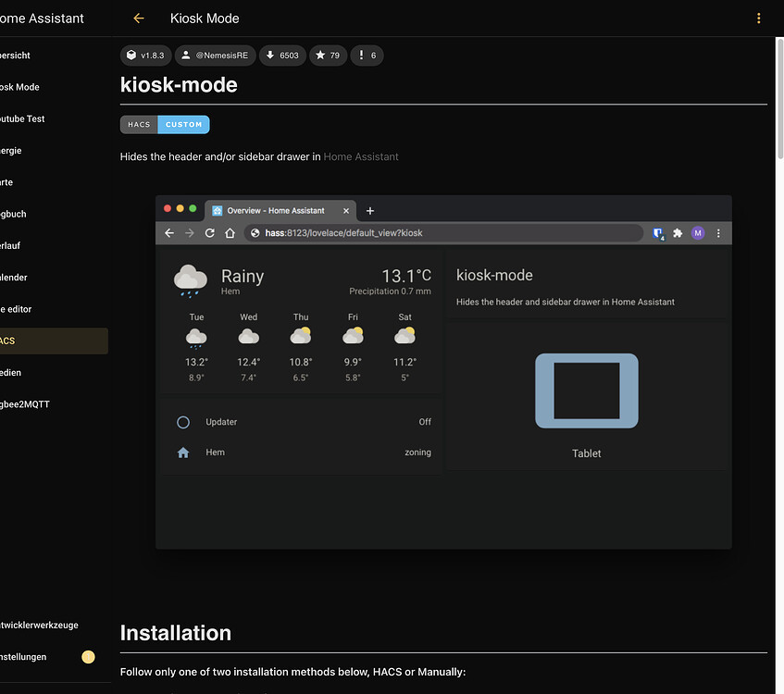This screenshot has width=784, height=694.
Task: Click the v1.8.3 version chip
Action: click(145, 56)
